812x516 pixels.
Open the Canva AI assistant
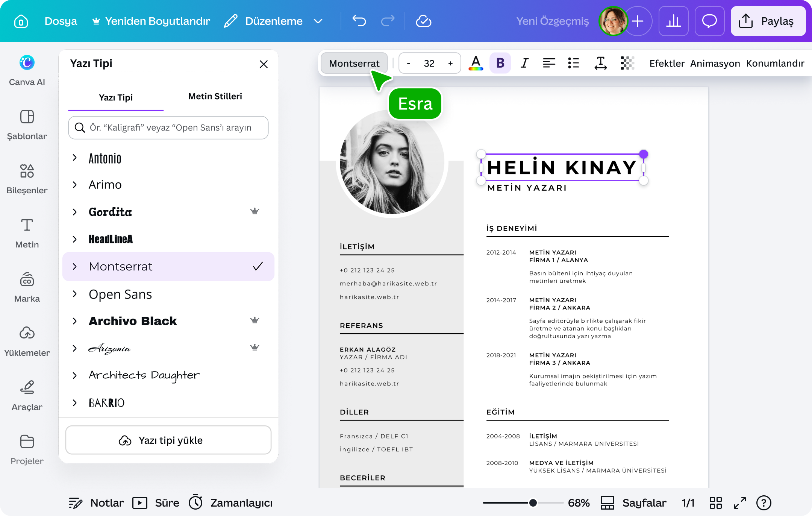27,70
